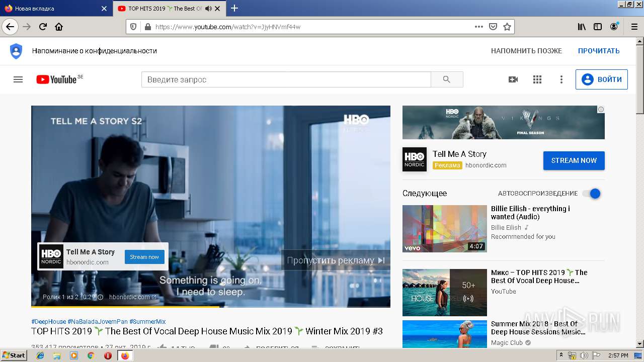Open the Vikings HBO banner ad

pos(503,122)
